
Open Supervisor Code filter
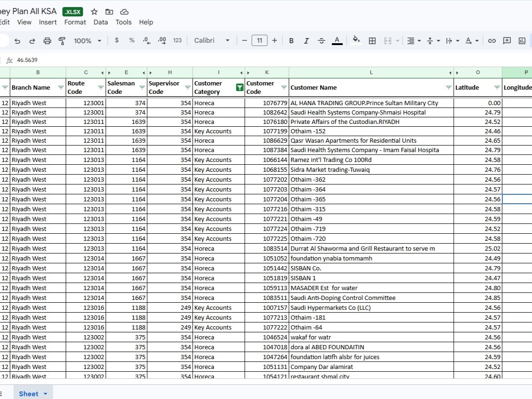click(188, 87)
